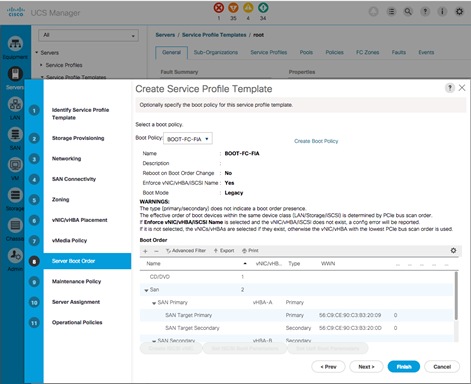
Task: Switch to the Sub-Organizations tab
Action: pyautogui.click(x=216, y=53)
